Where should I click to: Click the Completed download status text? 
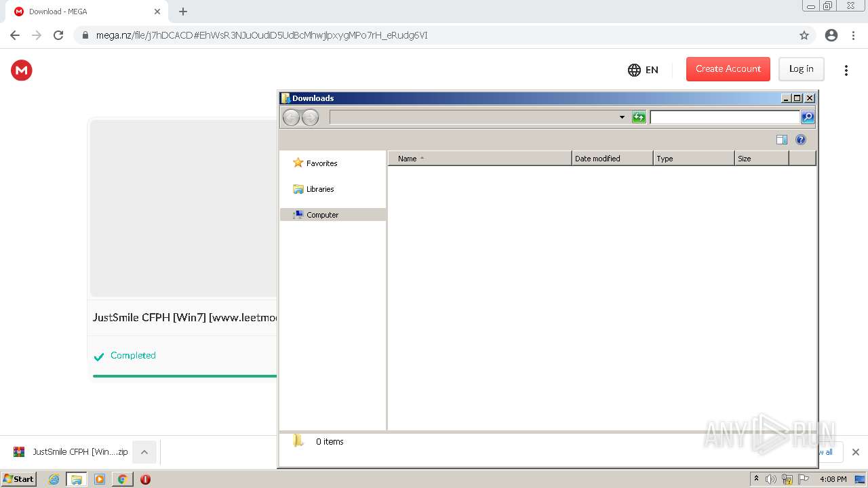tap(133, 355)
